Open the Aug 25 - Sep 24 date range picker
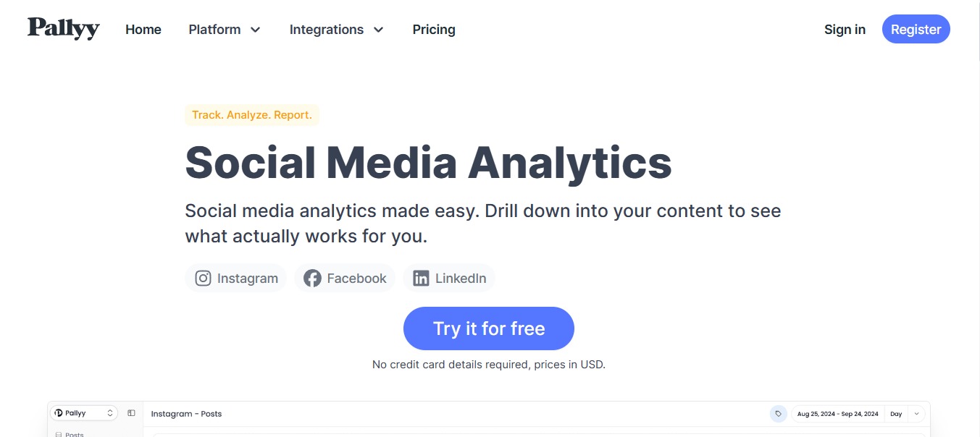 (838, 413)
